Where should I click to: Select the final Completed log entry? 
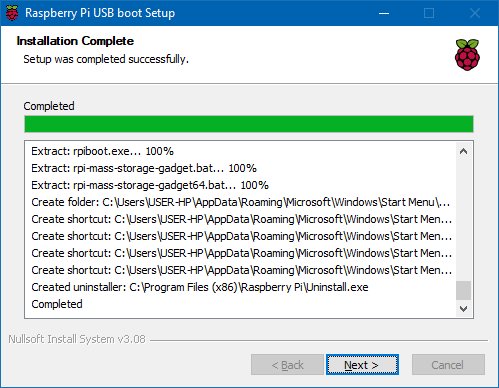coord(57,304)
